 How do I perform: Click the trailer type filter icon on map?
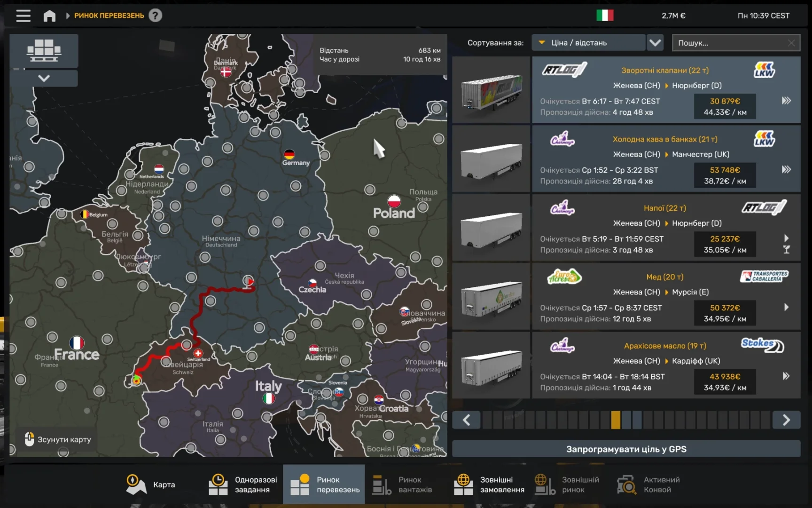point(44,50)
